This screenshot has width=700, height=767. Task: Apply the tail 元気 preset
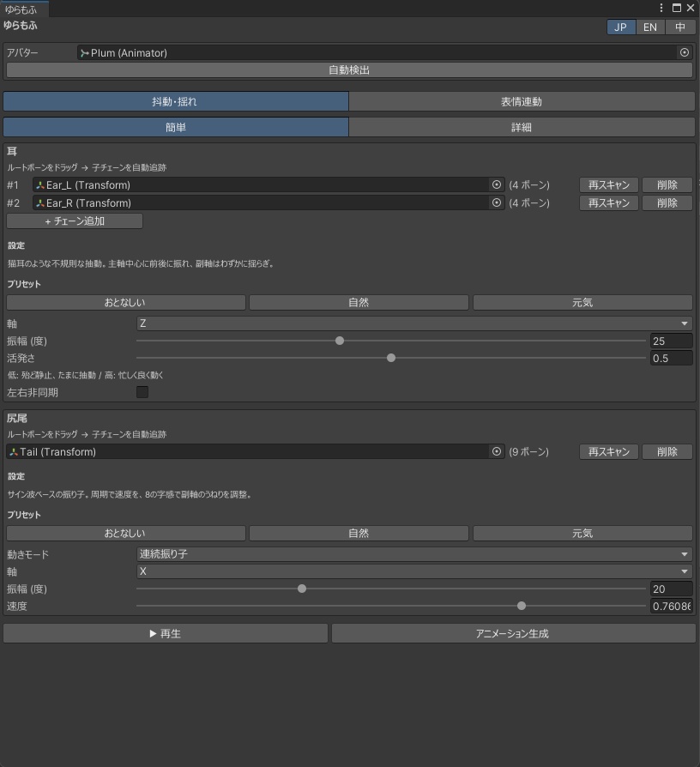pyautogui.click(x=582, y=533)
